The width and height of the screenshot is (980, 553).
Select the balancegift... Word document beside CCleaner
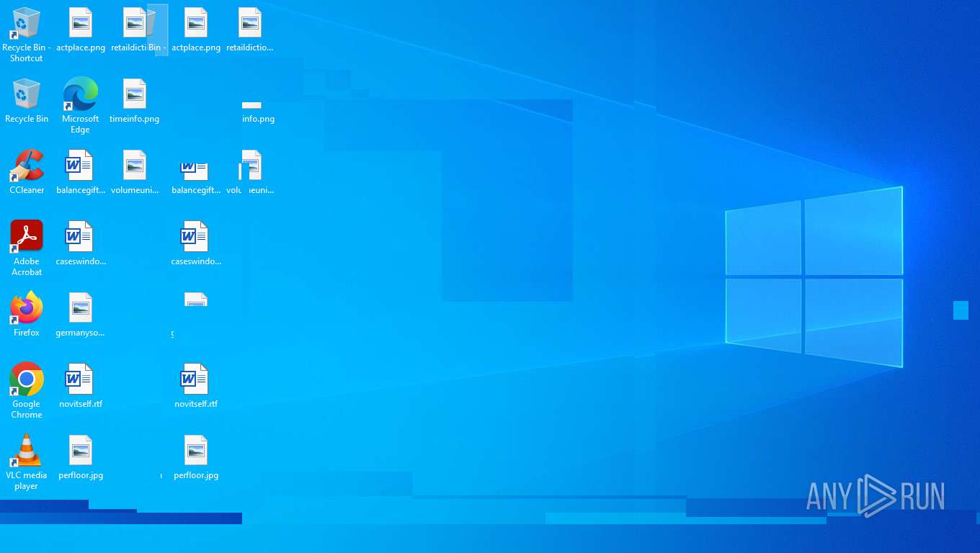(81, 172)
